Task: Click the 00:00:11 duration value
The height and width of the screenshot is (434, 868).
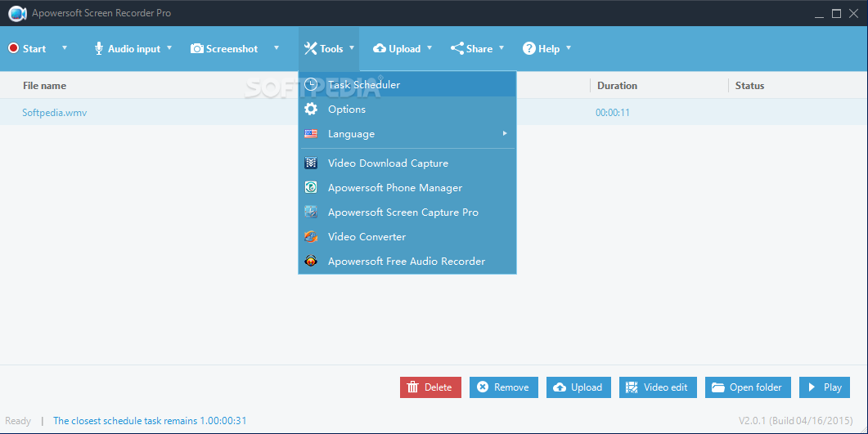Action: (x=612, y=112)
